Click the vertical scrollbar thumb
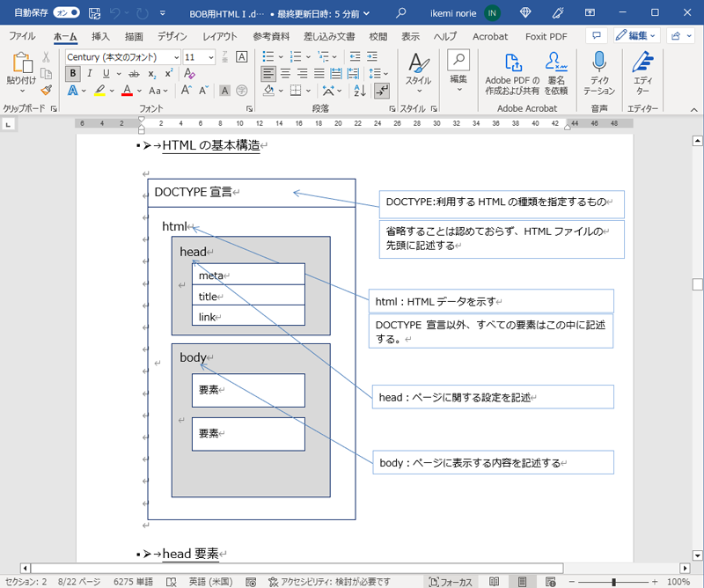 point(697,284)
